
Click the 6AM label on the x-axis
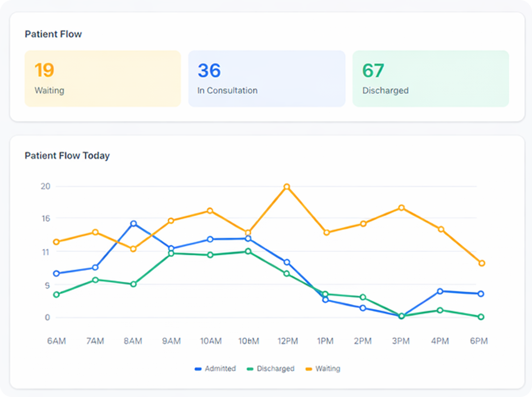pos(57,341)
